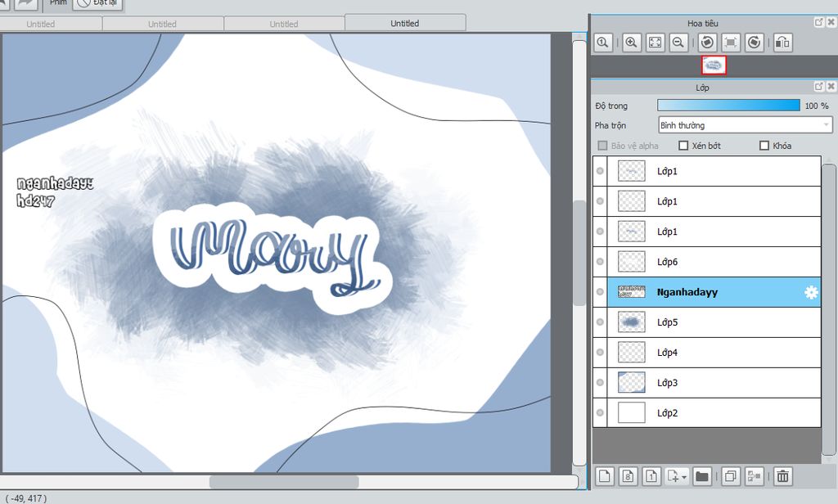Screen dimensions: 838x504
Task: Duplicate the selected layer
Action: pyautogui.click(x=731, y=475)
